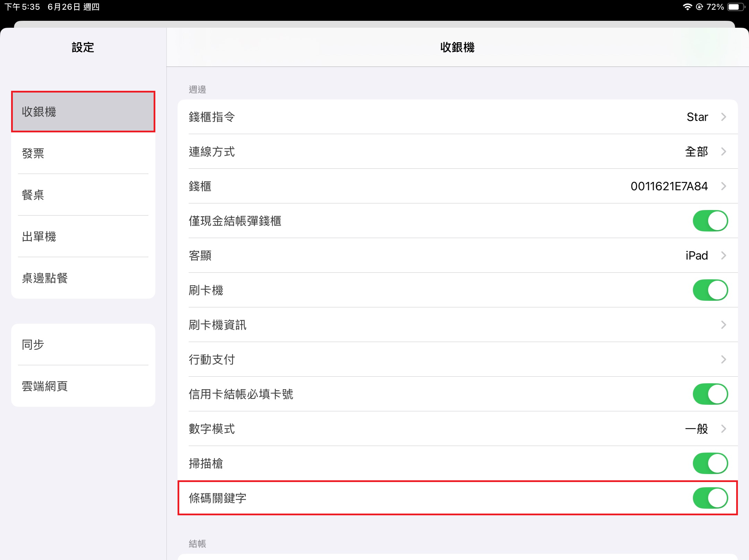This screenshot has height=560, width=749.
Task: Expand 連線方式 全部 selection
Action: 723,151
